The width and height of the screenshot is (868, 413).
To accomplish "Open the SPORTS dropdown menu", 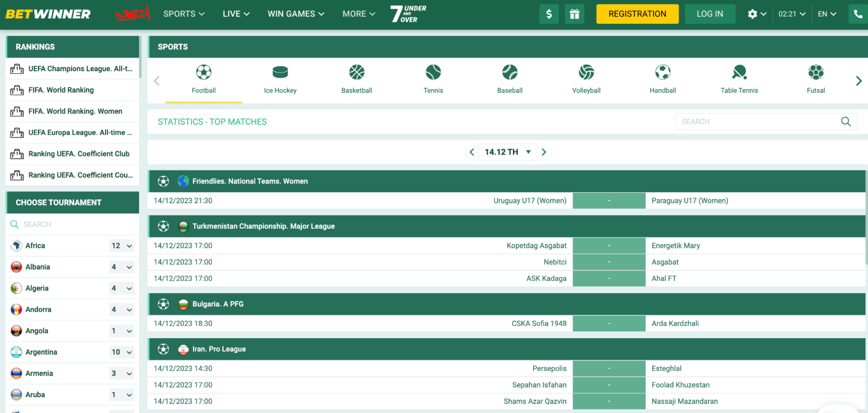I will point(184,14).
